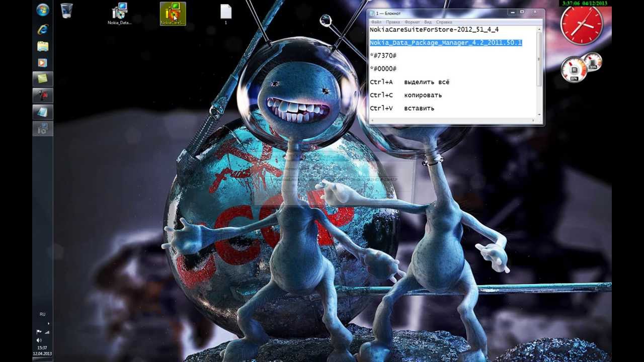Click the Ctrl+V вставить line
The image size is (644, 362).
click(x=402, y=108)
